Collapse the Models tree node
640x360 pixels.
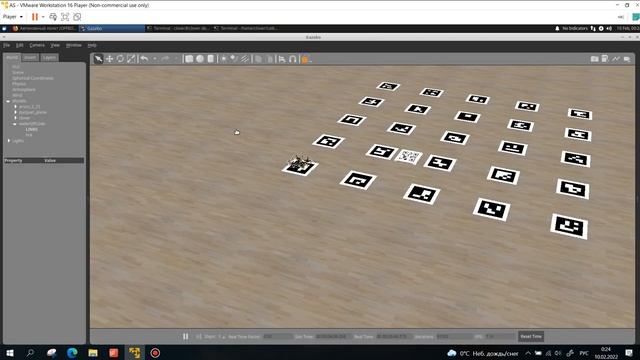8,101
